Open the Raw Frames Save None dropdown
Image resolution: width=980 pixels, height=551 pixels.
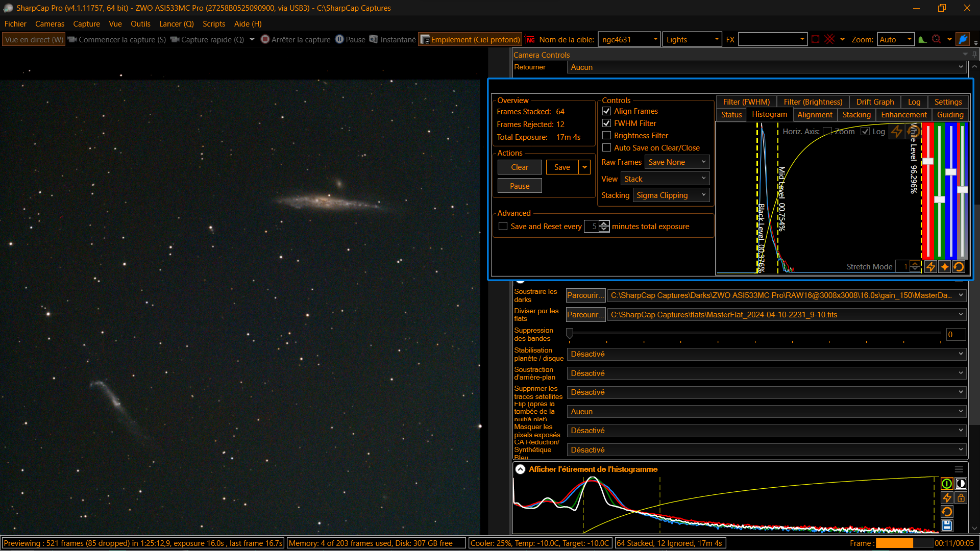click(x=677, y=162)
